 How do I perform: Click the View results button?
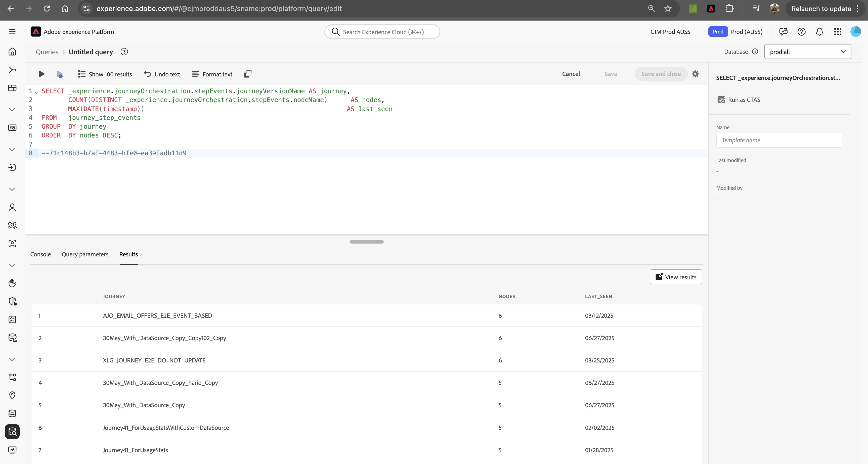[x=676, y=277]
